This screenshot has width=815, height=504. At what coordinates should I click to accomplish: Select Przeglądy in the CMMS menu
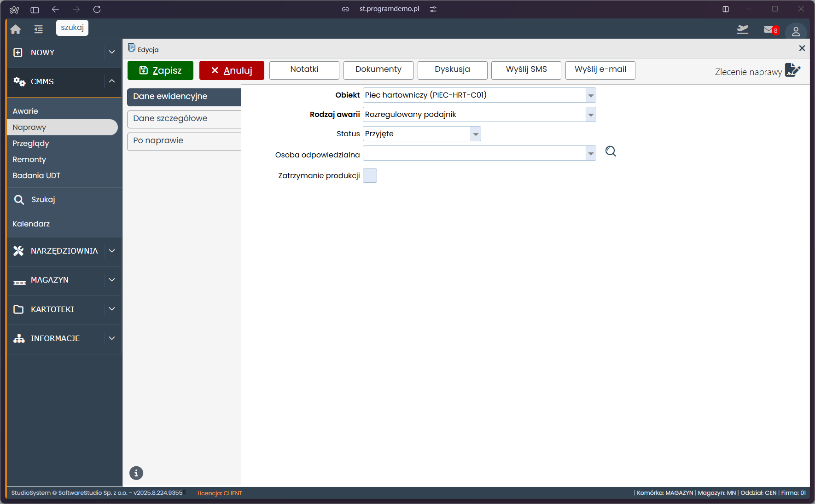click(31, 144)
